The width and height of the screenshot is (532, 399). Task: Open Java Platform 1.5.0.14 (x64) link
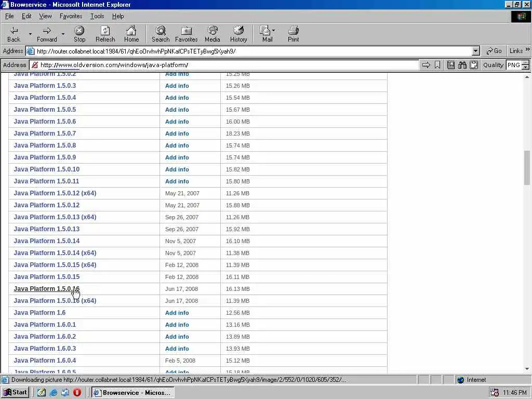pos(55,253)
